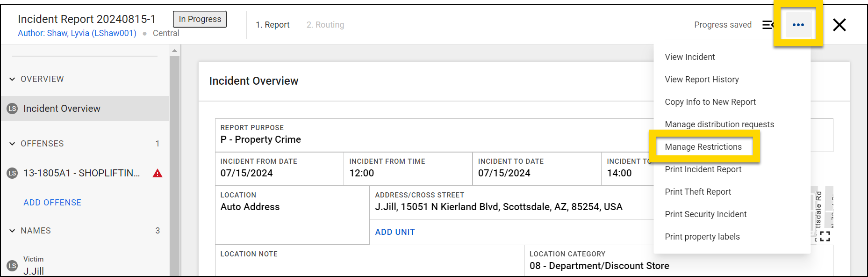The height and width of the screenshot is (277, 868).
Task: Open the three-dot more options menu
Action: 798,25
